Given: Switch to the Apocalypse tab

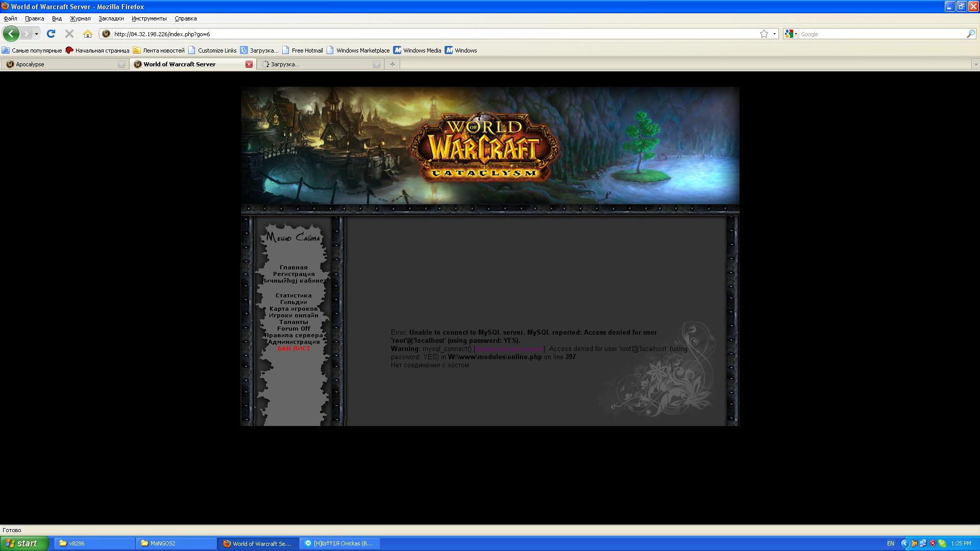Looking at the screenshot, I should click(61, 64).
